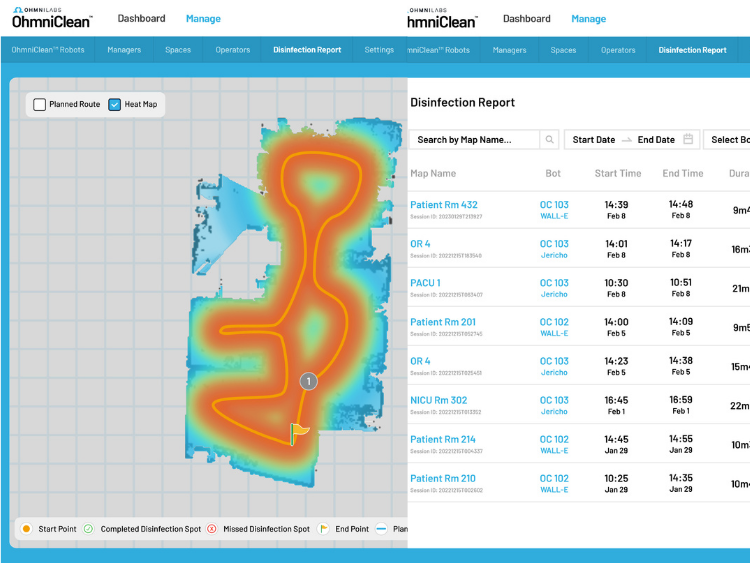Switch to the Settings tab
The image size is (750, 563).
379,50
